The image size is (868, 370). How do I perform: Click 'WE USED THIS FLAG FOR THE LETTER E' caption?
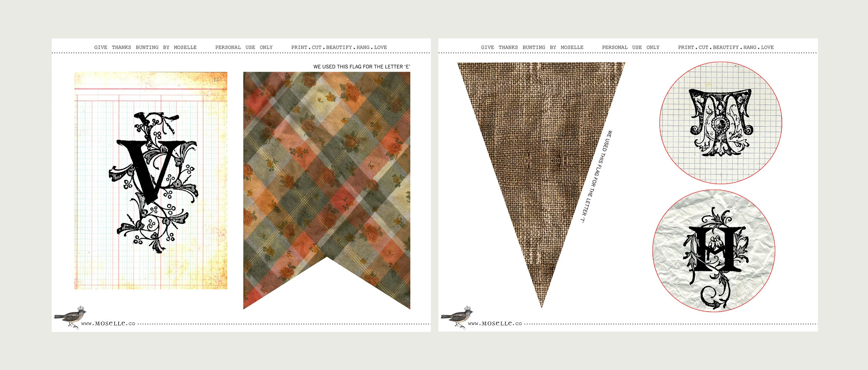(x=361, y=67)
